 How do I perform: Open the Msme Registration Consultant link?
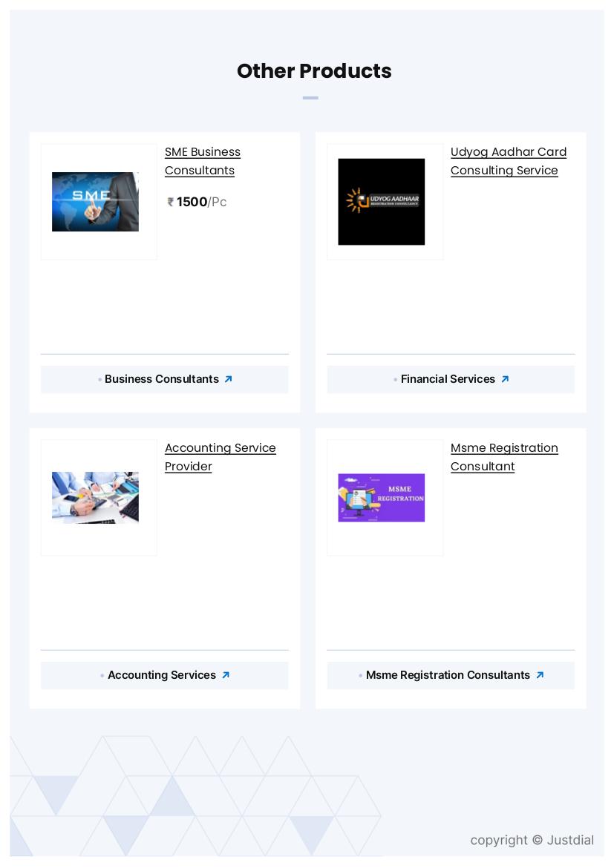[503, 457]
